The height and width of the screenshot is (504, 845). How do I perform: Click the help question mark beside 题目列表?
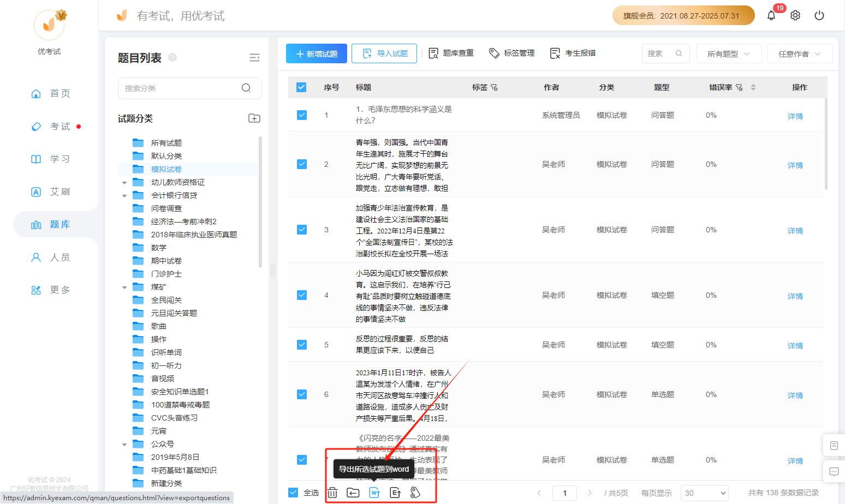click(x=172, y=57)
